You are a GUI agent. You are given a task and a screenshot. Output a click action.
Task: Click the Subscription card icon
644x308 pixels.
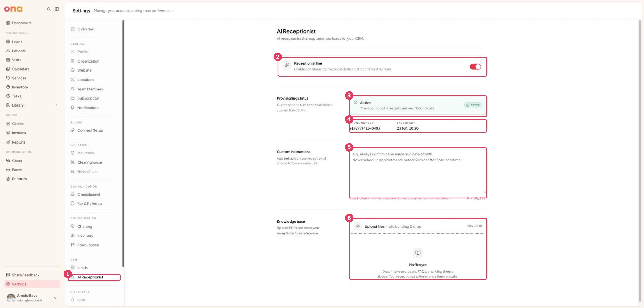pos(72,98)
